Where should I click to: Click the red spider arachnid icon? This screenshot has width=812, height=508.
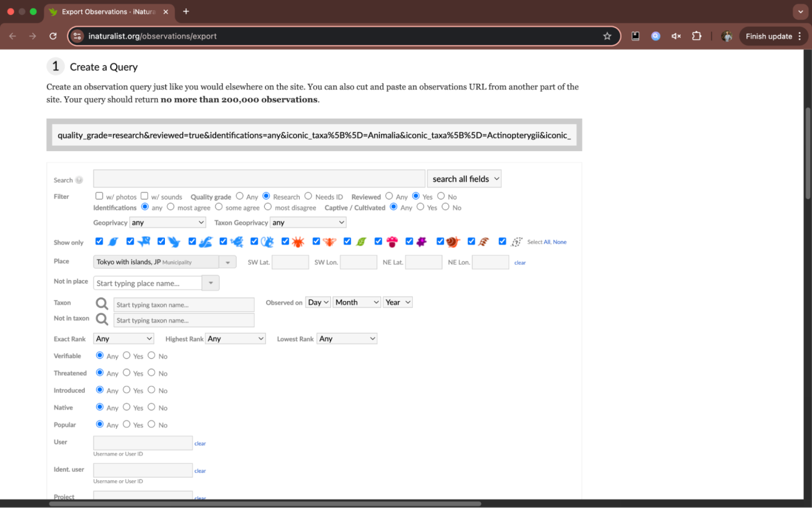click(x=297, y=242)
